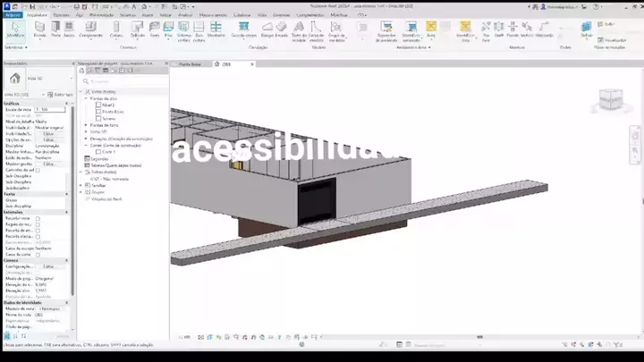Viewport: 644px width, 362px height.
Task: Click the Editar tipo button
Action: click(61, 94)
